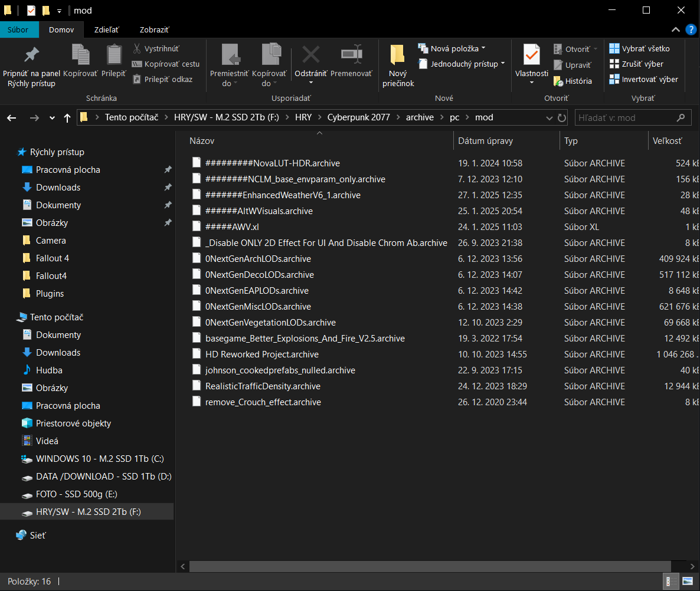Click the Premenovať icon

click(351, 55)
